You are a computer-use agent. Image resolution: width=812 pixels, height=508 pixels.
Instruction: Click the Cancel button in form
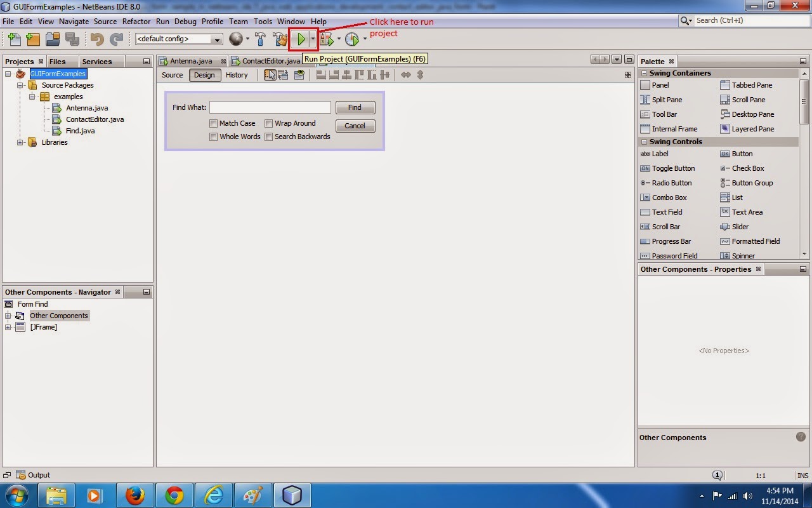pos(355,126)
